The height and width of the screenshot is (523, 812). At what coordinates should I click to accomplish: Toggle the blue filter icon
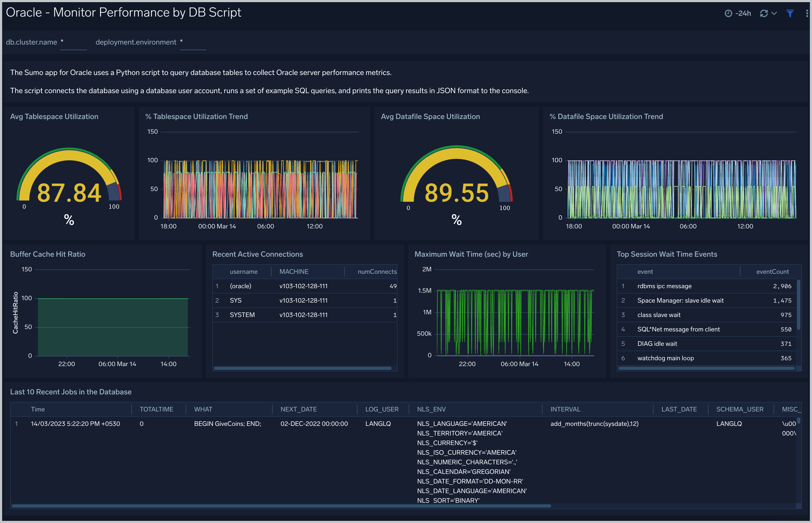pyautogui.click(x=790, y=13)
